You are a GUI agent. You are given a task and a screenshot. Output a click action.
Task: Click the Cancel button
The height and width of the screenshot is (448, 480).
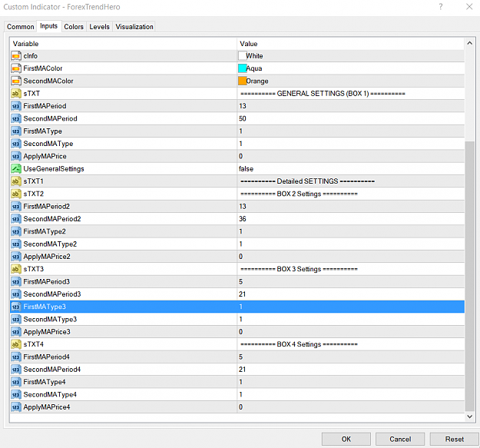point(400,439)
